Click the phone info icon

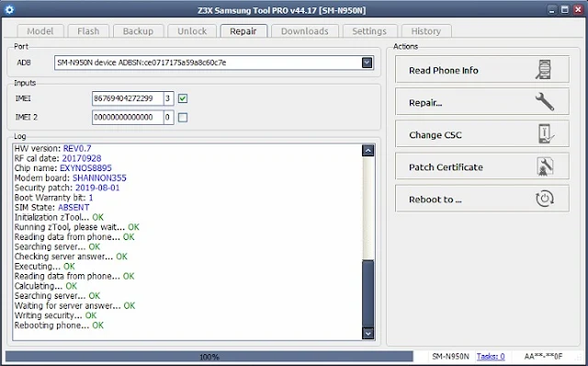[543, 70]
